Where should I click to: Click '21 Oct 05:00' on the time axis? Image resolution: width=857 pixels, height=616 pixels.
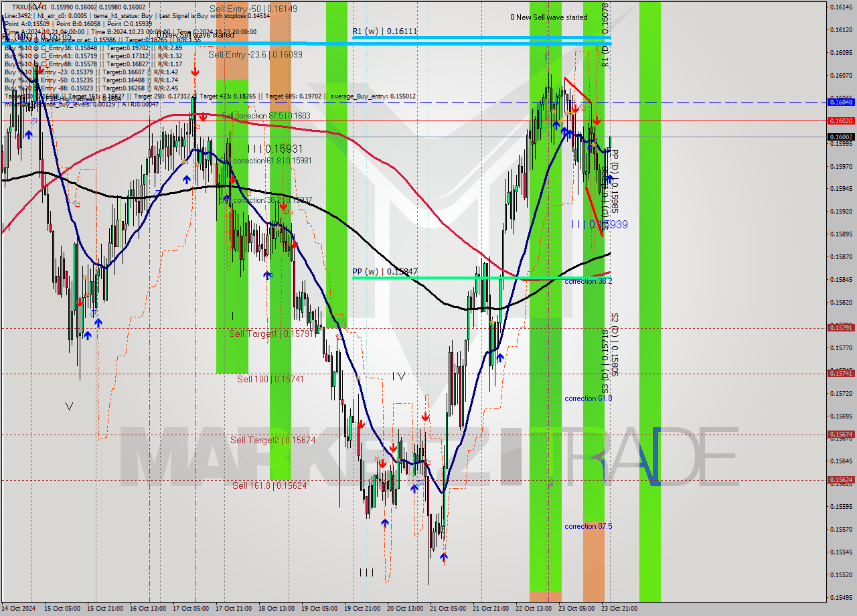point(447,609)
